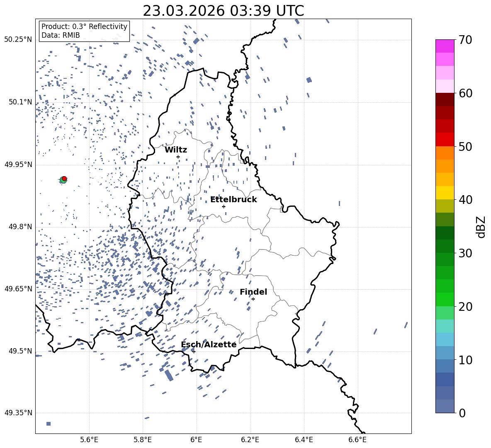Click the 49.5°N latitude label
491x448 pixels.
[20, 351]
